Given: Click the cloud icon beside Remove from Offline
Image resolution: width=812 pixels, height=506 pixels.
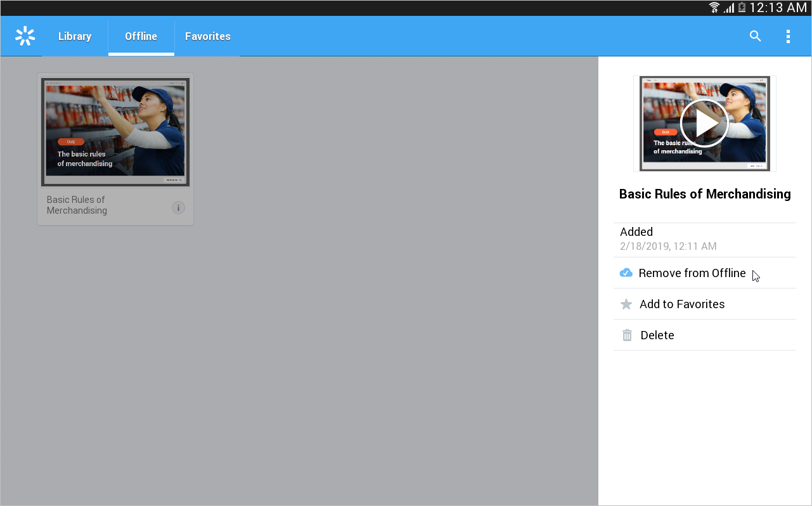Looking at the screenshot, I should [626, 273].
